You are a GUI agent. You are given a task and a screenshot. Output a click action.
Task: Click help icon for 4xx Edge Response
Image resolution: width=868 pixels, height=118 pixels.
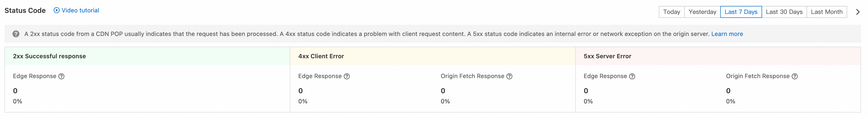347,76
